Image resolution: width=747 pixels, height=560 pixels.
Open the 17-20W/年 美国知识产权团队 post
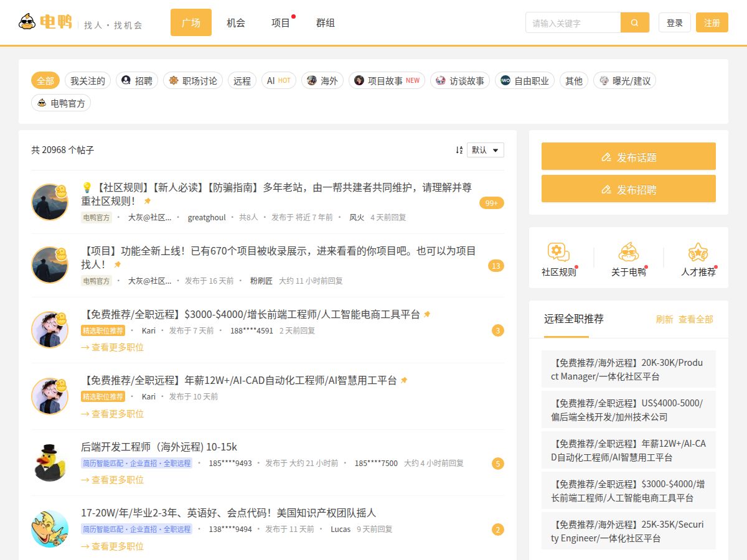(228, 513)
